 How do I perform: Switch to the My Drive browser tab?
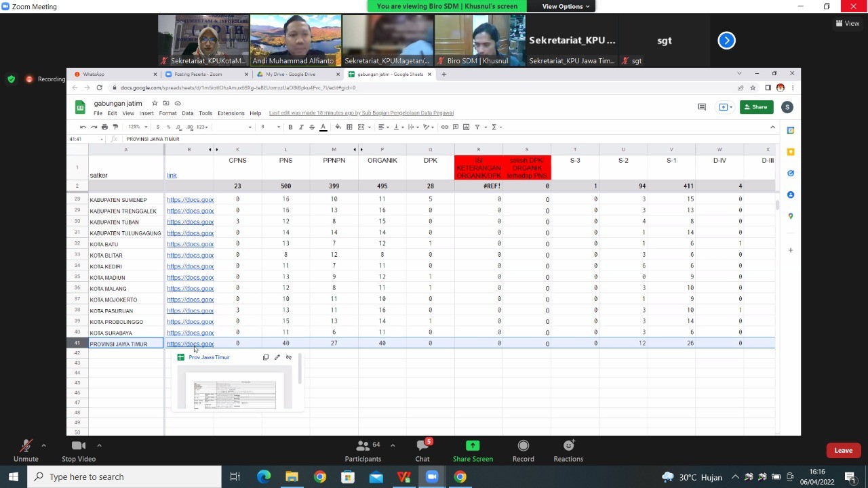pyautogui.click(x=291, y=74)
